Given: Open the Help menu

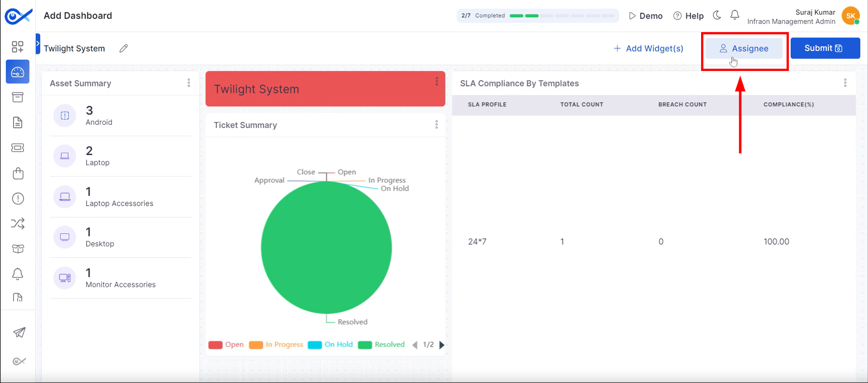Looking at the screenshot, I should [x=688, y=16].
